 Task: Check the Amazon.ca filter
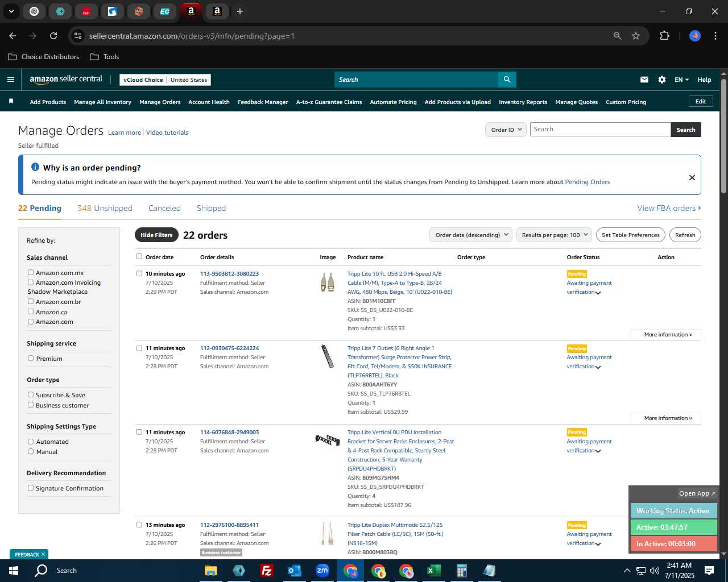(31, 311)
